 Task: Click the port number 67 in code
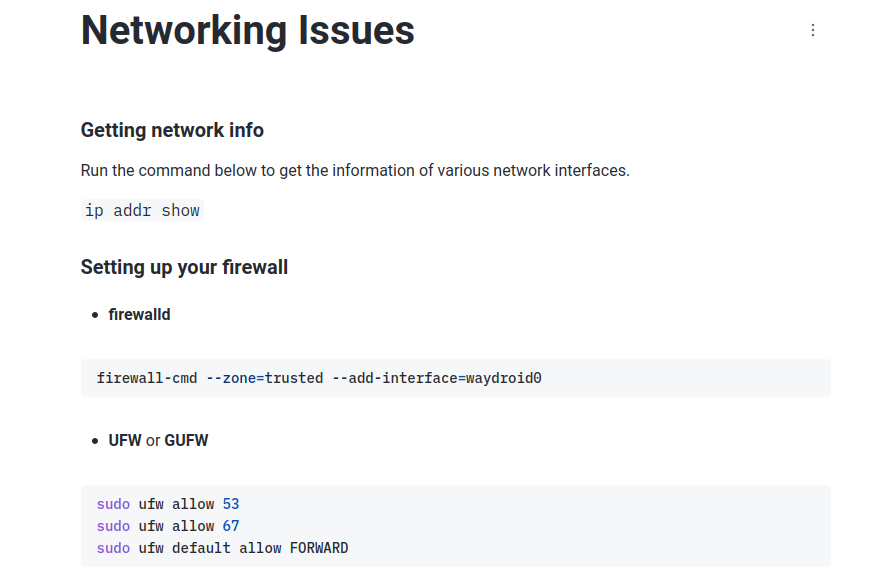pos(231,526)
